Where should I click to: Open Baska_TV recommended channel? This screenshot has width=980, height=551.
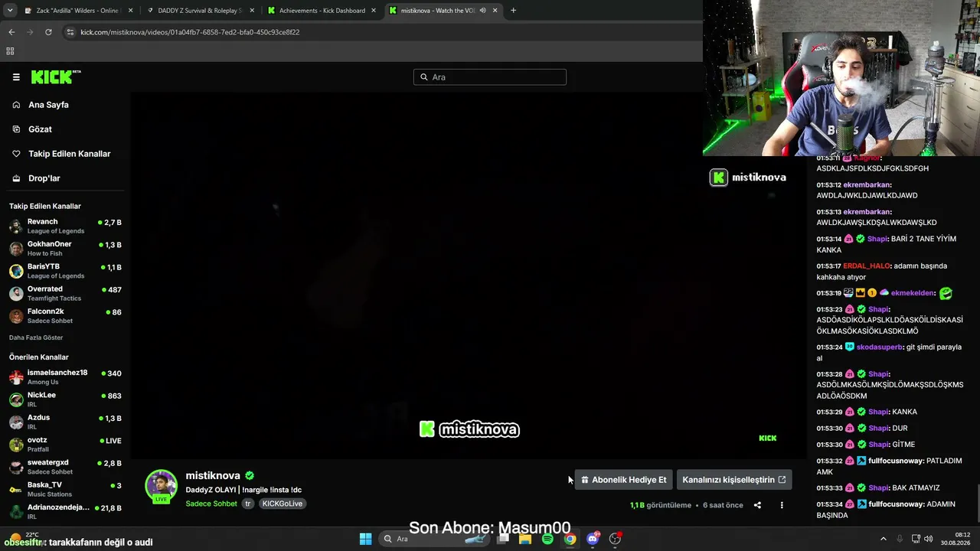click(x=65, y=489)
